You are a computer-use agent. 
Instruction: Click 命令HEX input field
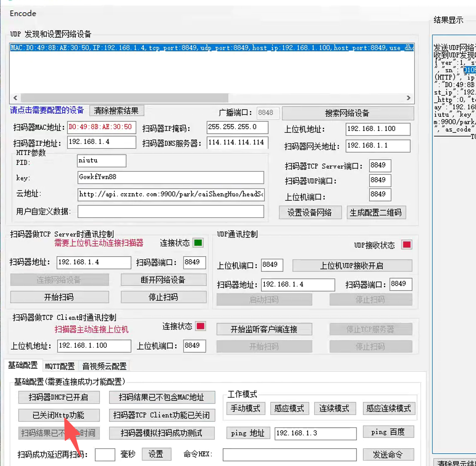289,455
